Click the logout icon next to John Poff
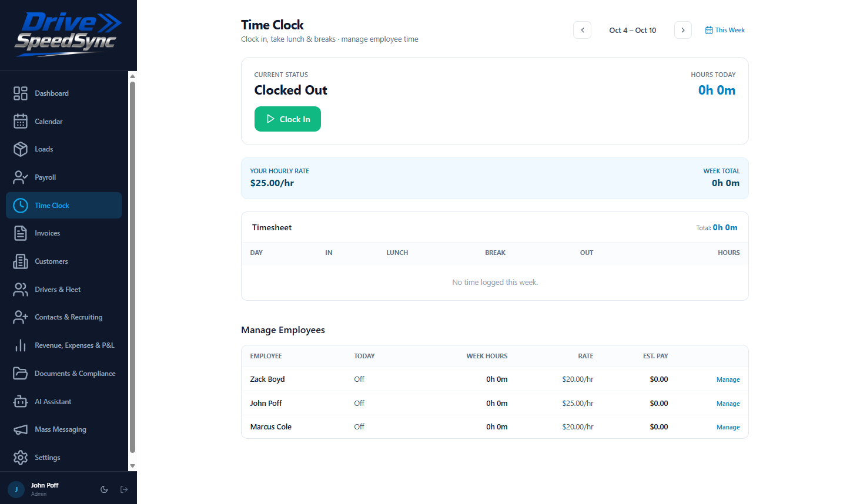This screenshot has width=850, height=504. 124,489
